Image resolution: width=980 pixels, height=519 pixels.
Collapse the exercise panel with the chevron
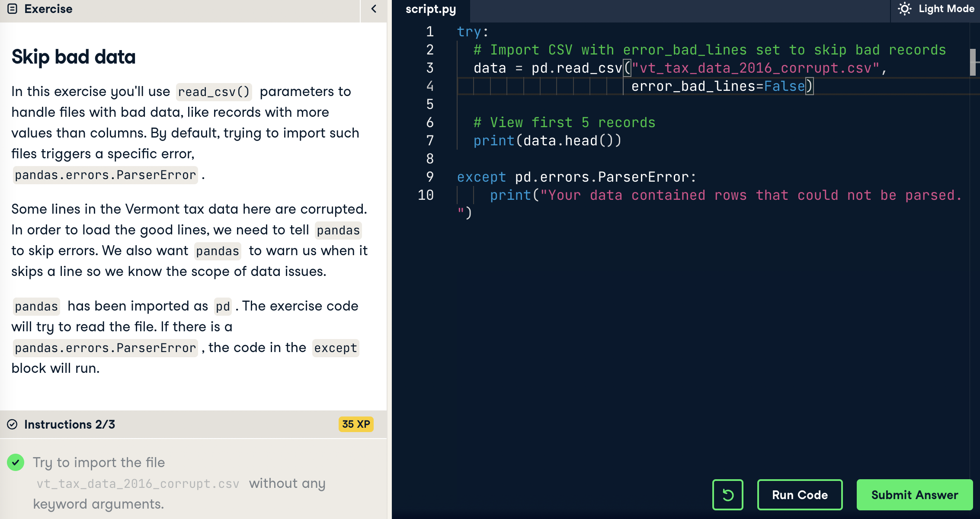374,9
